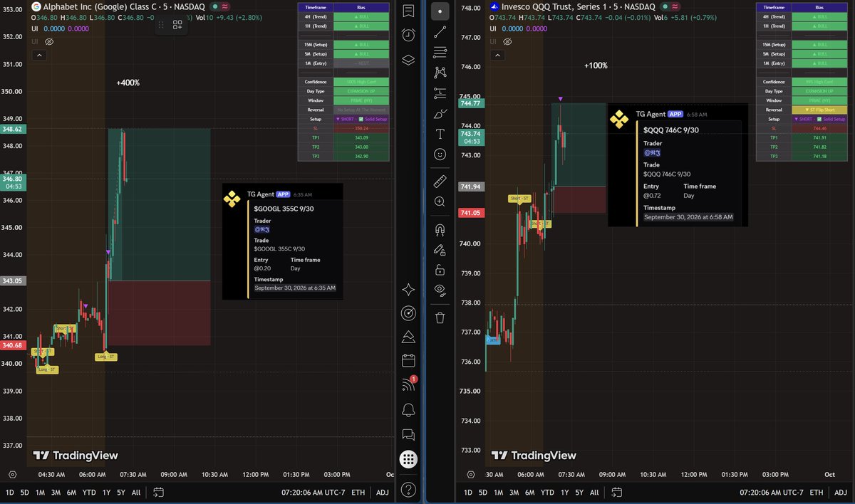
Task: Select the Measure ruler tool
Action: (440, 181)
